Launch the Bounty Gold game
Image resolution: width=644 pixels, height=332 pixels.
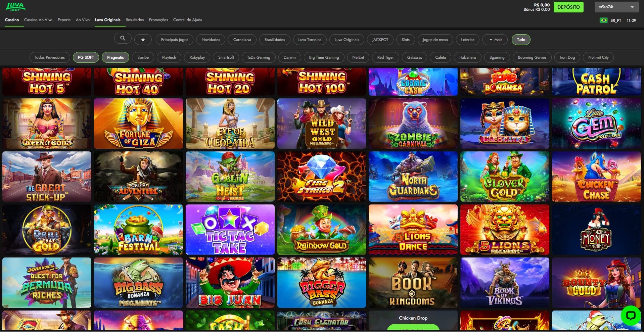596,283
